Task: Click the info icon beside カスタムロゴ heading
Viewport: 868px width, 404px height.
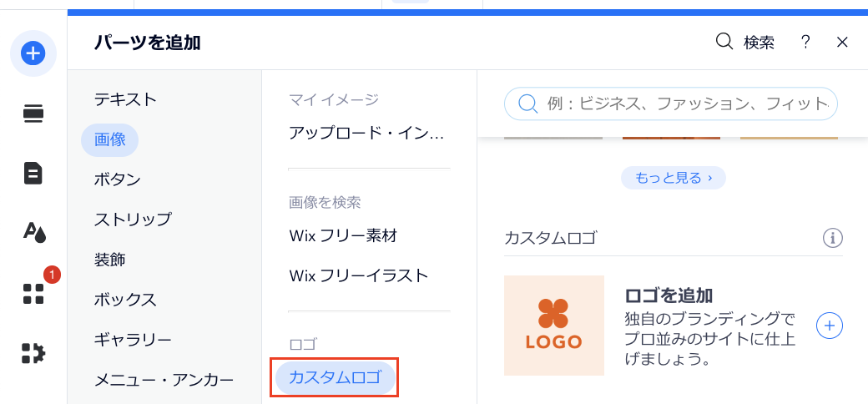Action: click(832, 238)
